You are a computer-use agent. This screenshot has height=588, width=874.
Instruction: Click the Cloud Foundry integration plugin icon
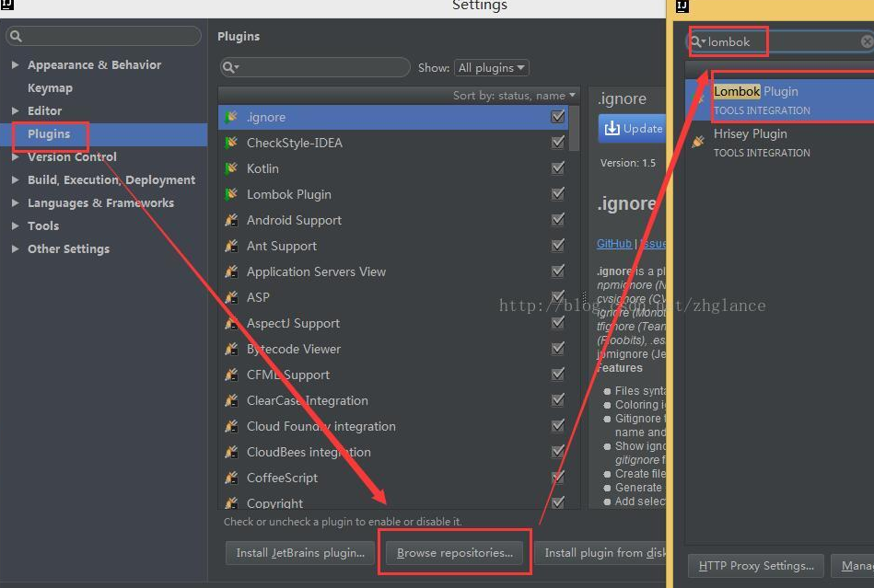click(x=231, y=426)
